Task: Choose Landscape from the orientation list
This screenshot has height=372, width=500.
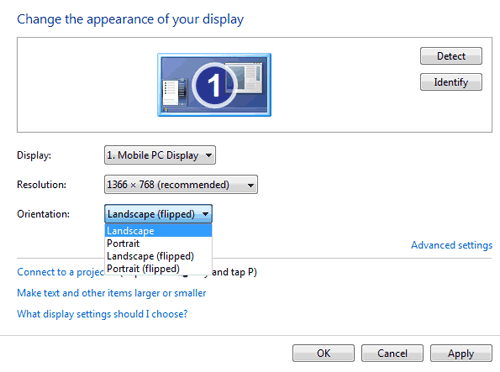Action: (x=158, y=231)
